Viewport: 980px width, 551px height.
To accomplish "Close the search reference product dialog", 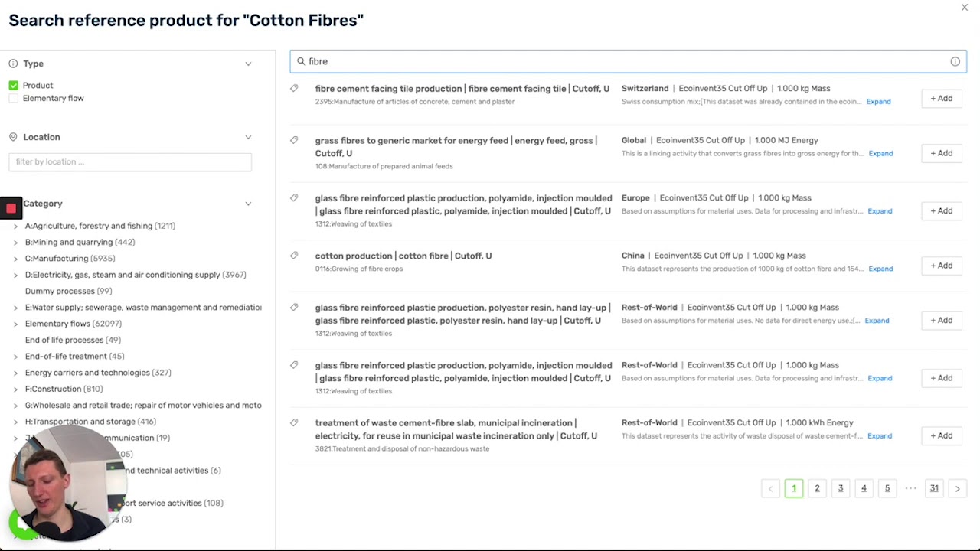I will pyautogui.click(x=964, y=8).
